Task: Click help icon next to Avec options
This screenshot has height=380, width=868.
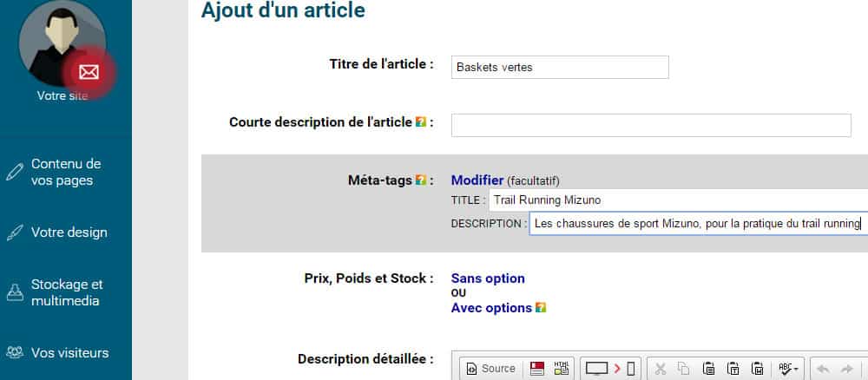Action: pos(541,307)
